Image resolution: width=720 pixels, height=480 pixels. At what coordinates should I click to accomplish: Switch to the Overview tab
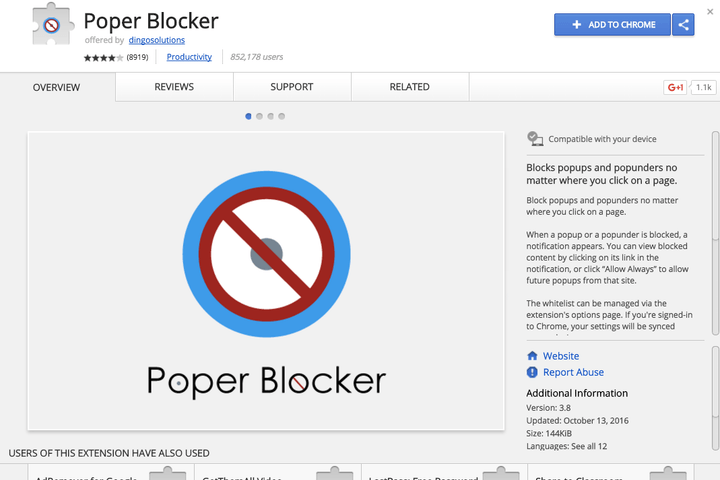tap(56, 87)
